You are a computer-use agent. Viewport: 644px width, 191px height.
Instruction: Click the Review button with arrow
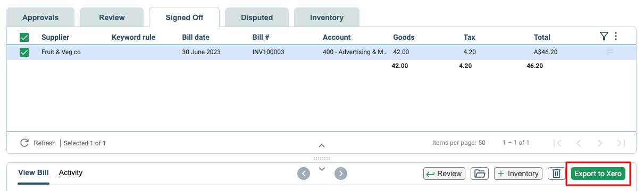(x=445, y=173)
